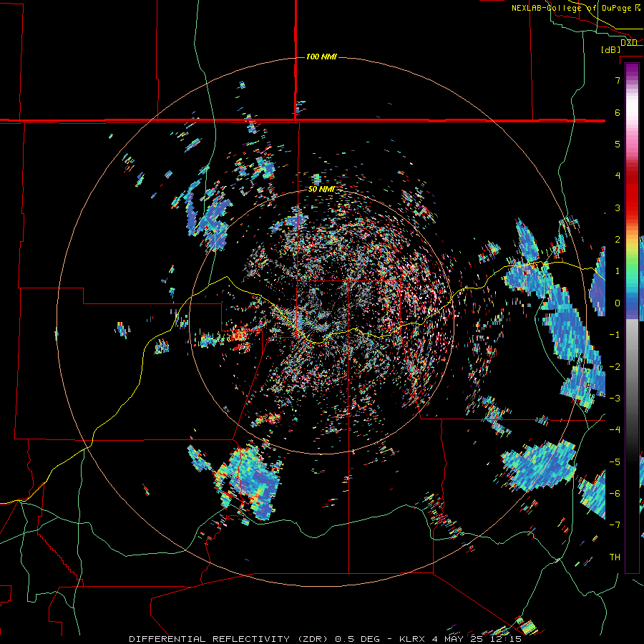Click the 2 value on the dB scale
644x644 pixels.
(618, 240)
